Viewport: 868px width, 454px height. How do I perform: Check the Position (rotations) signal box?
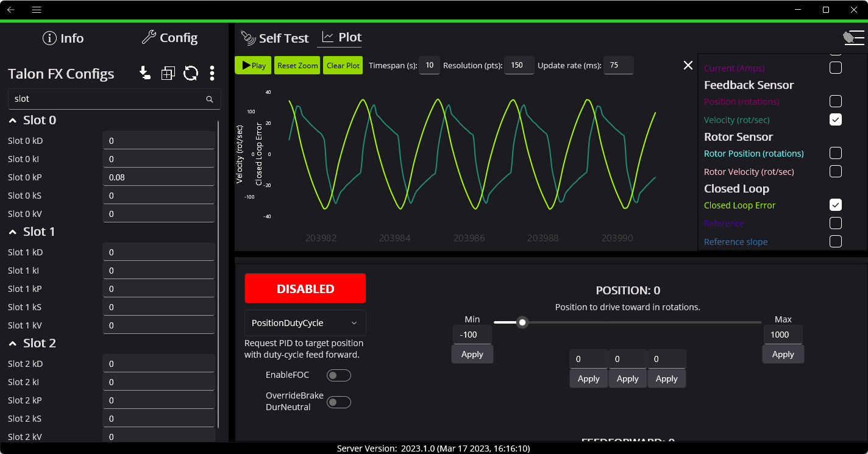(x=836, y=101)
